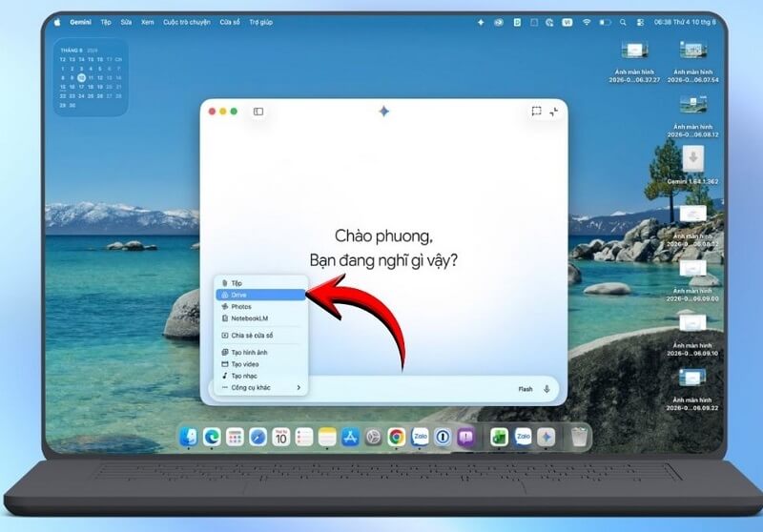This screenshot has height=532, width=763.
Task: Select Chia sẻ cửa sổ option
Action: point(260,336)
